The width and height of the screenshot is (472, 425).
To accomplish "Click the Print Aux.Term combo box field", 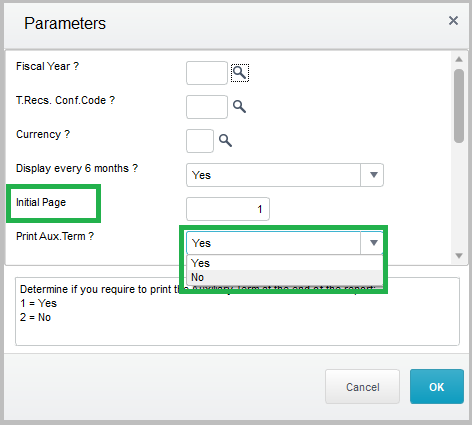I will [x=285, y=243].
